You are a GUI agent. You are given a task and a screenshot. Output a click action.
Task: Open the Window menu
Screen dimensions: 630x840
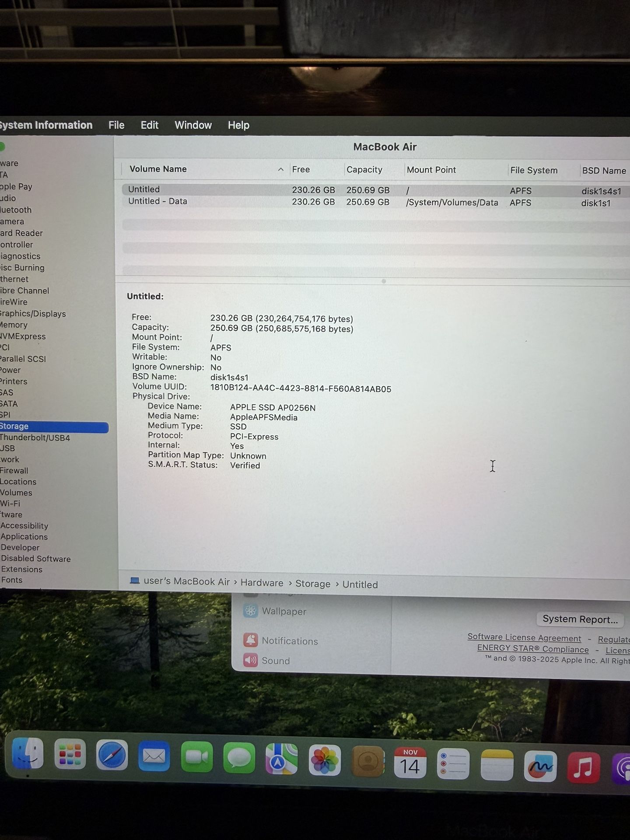click(x=193, y=125)
